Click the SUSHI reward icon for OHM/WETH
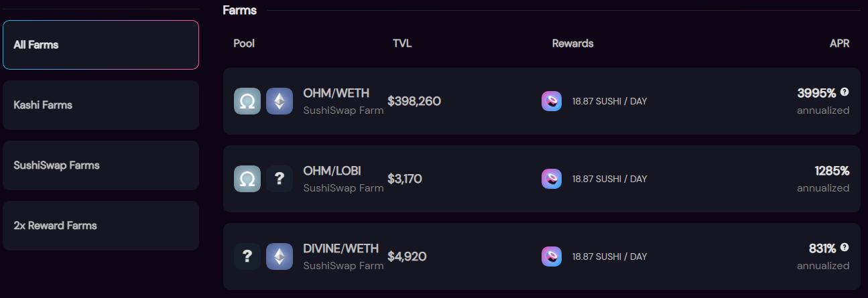868x298 pixels. coord(552,101)
